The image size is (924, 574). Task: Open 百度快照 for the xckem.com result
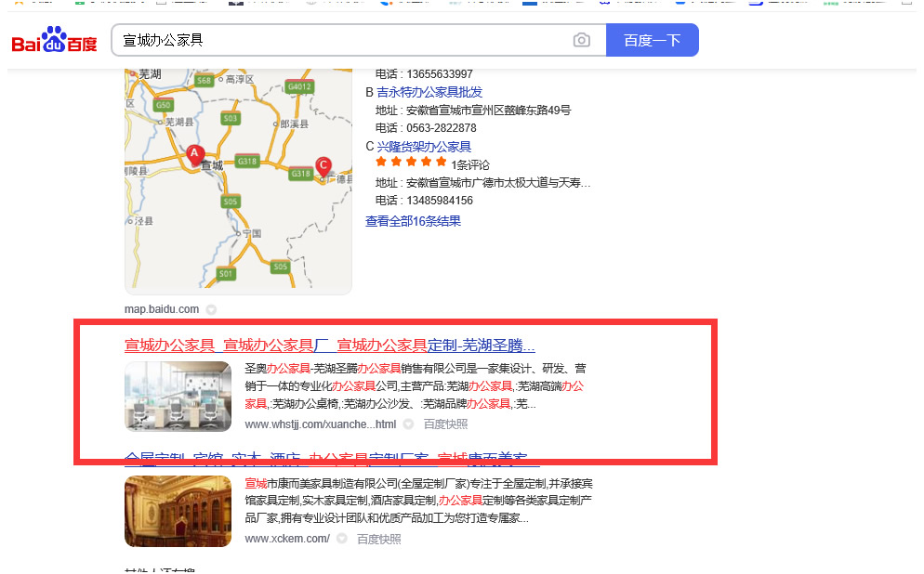pyautogui.click(x=378, y=539)
